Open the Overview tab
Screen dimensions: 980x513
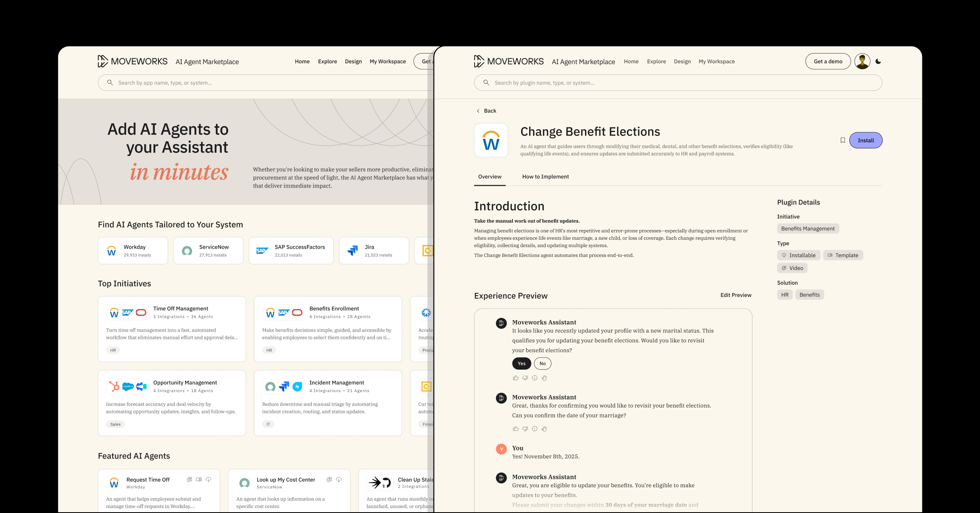[x=490, y=176]
